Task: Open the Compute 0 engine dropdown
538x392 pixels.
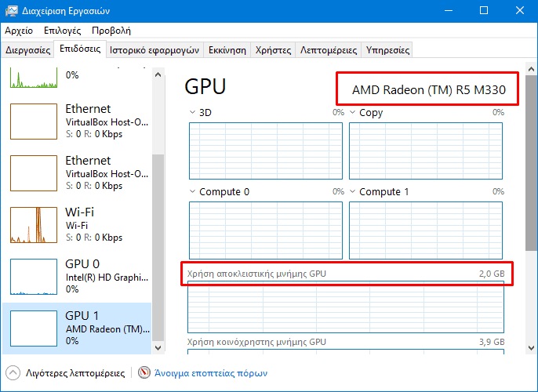Action: coord(192,191)
